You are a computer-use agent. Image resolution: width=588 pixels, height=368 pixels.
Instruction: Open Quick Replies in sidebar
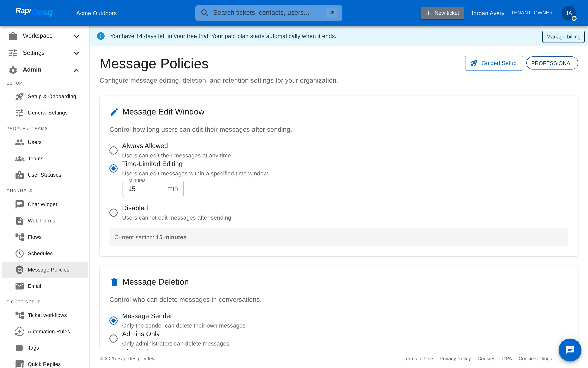coord(45,364)
